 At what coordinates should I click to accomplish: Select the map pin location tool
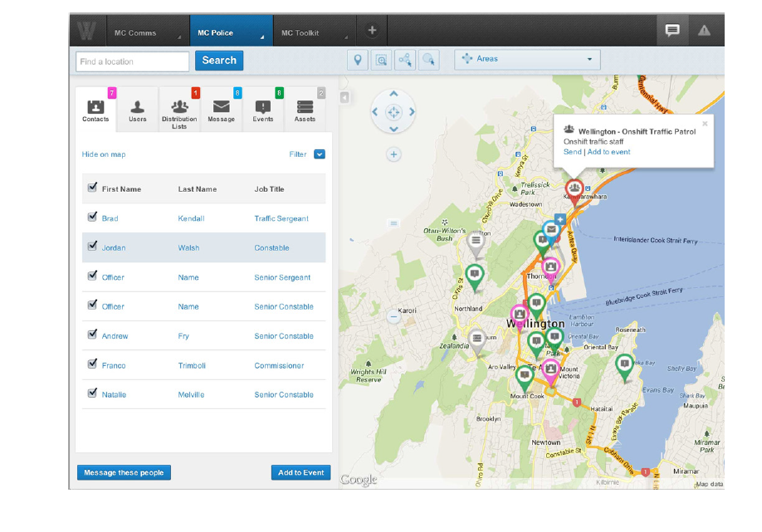pos(358,60)
